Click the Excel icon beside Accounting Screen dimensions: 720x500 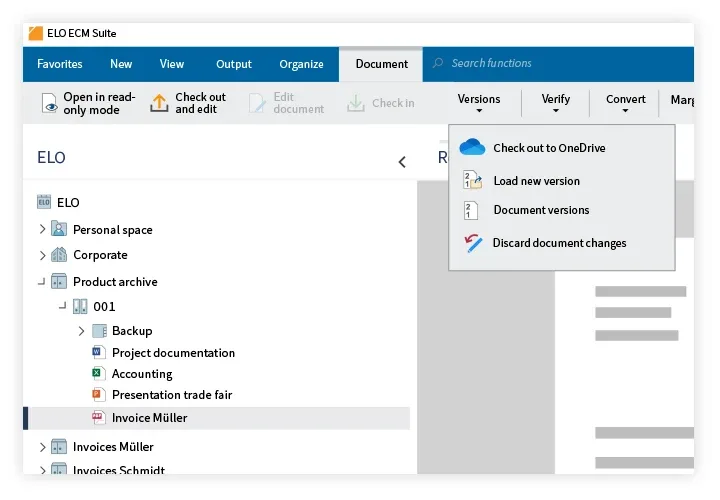pyautogui.click(x=98, y=373)
